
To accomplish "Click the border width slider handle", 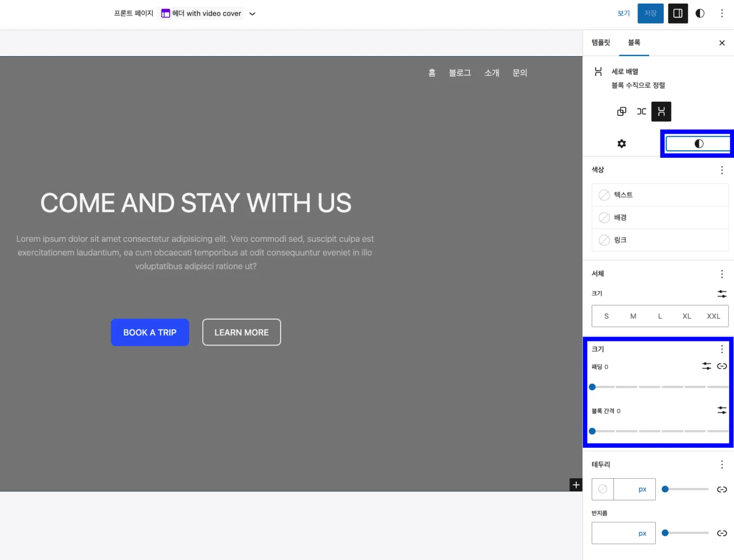I will click(x=665, y=489).
